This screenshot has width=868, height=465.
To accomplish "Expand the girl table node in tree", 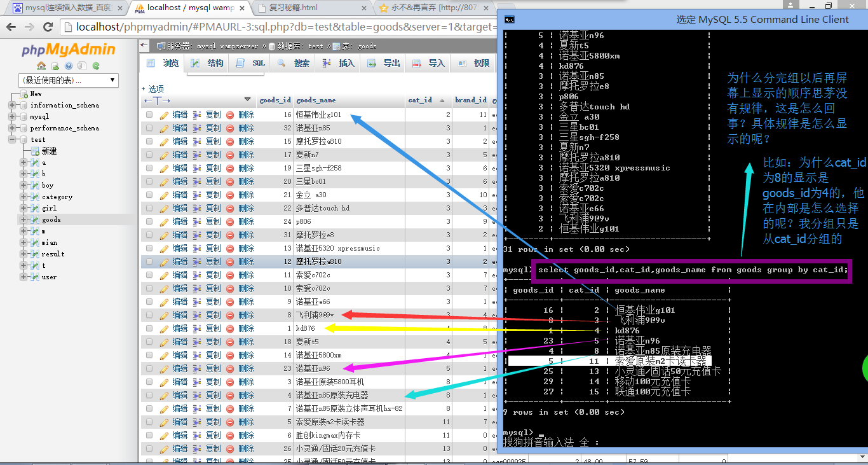I will pyautogui.click(x=24, y=208).
